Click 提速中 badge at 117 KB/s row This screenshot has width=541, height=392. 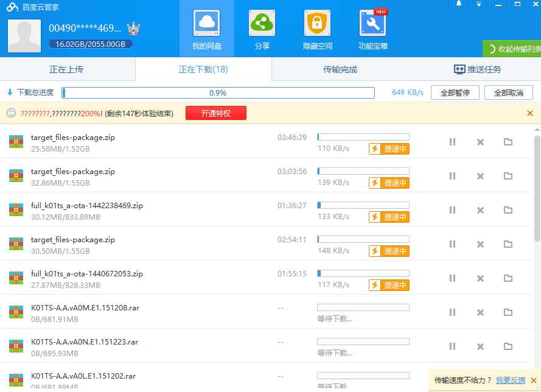point(389,285)
